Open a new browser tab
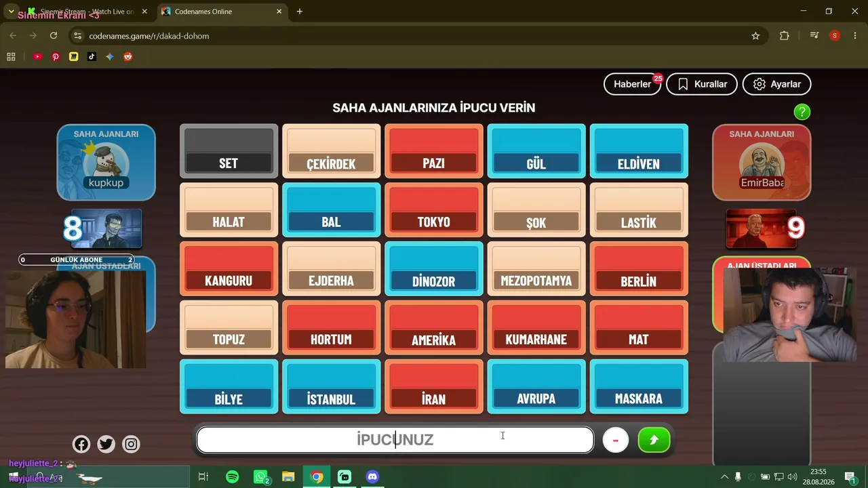The width and height of the screenshot is (868, 488). pyautogui.click(x=300, y=12)
